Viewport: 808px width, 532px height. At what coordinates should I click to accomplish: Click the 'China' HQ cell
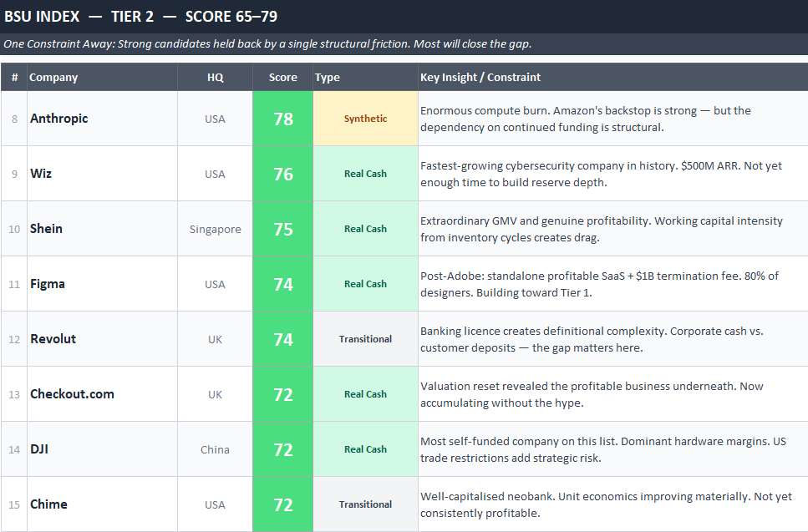pos(215,449)
